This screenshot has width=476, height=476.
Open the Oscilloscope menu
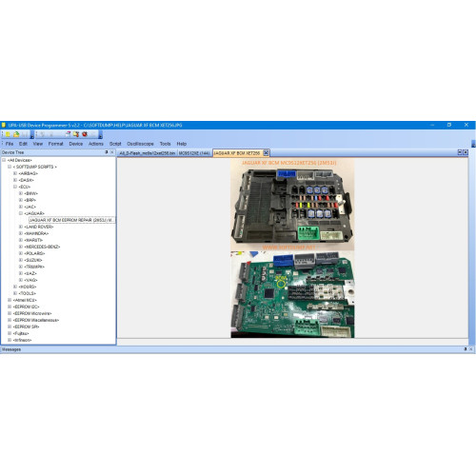click(x=140, y=144)
